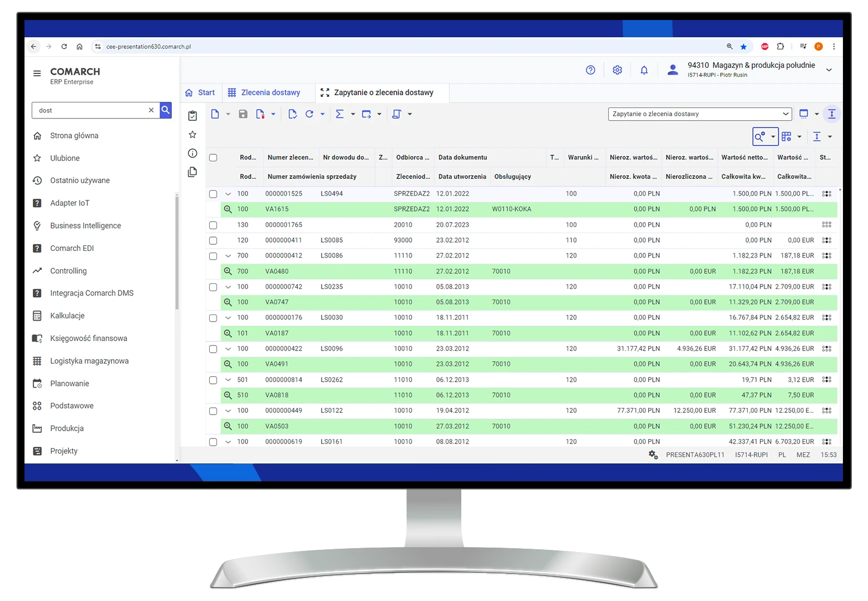Click the save disk icon

pyautogui.click(x=243, y=114)
